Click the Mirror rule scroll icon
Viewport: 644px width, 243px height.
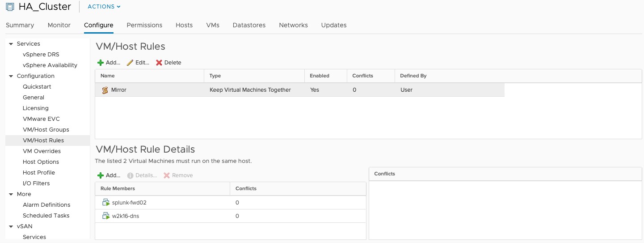tap(105, 90)
